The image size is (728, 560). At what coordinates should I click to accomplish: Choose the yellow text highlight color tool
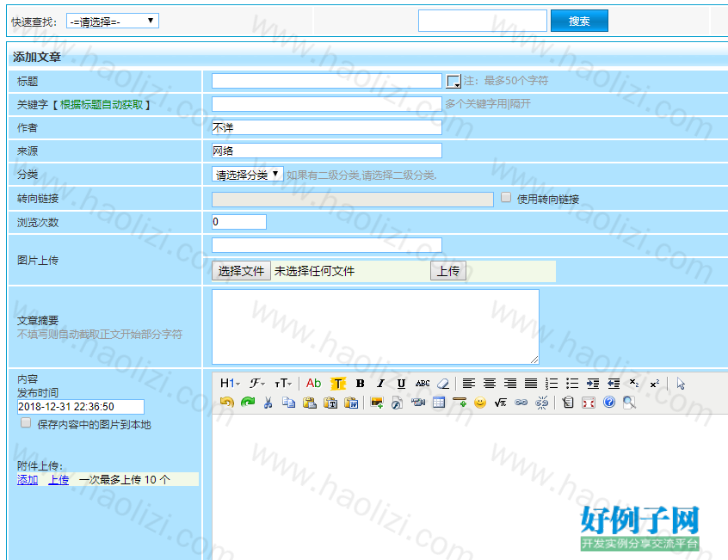point(338,384)
